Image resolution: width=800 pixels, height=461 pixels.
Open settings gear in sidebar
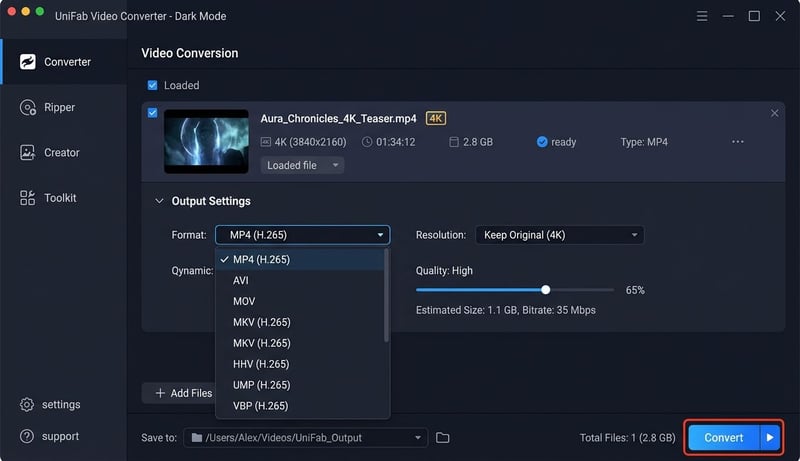pos(27,404)
